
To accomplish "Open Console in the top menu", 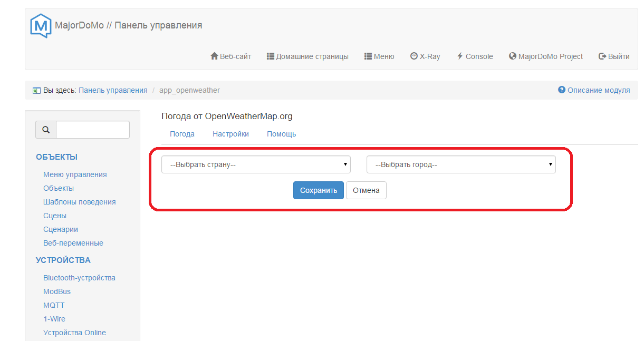I will coord(479,56).
